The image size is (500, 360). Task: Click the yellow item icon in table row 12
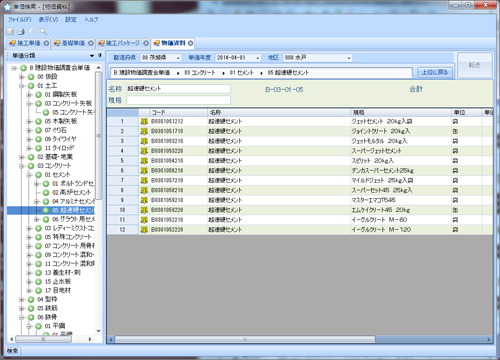[x=144, y=230]
